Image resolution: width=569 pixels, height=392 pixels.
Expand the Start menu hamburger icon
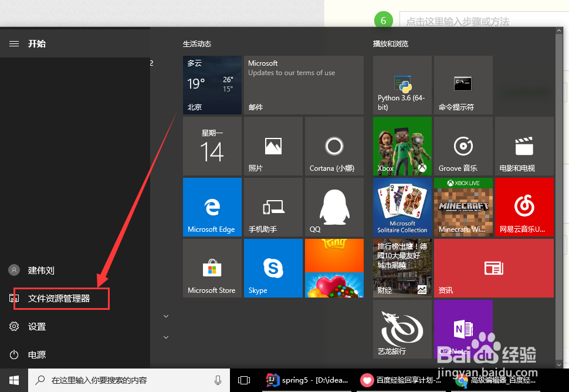tap(14, 43)
